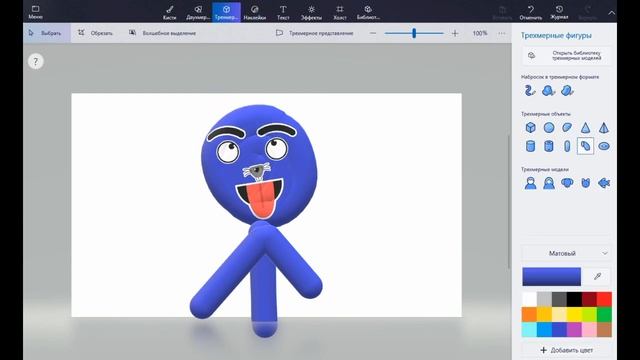Image resolution: width=640 pixels, height=360 pixels.
Task: Select the Трехмерные фигуры tab
Action: pos(226,12)
